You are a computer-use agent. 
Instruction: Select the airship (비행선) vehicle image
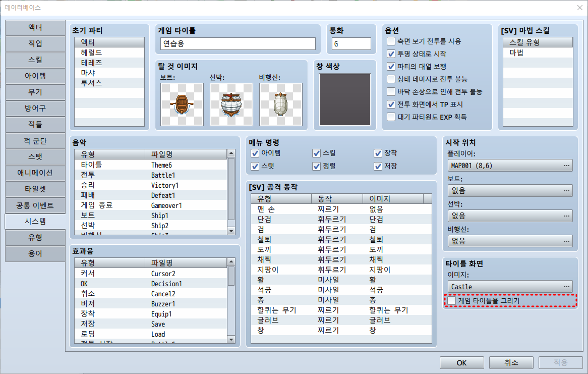tap(281, 104)
